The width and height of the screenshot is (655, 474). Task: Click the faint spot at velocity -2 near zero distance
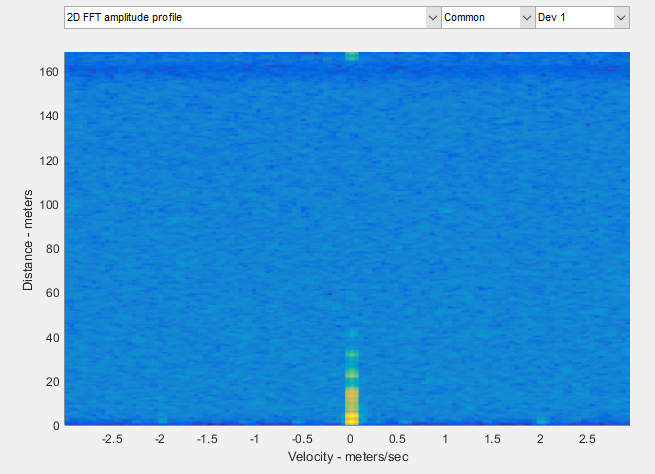pyautogui.click(x=162, y=420)
